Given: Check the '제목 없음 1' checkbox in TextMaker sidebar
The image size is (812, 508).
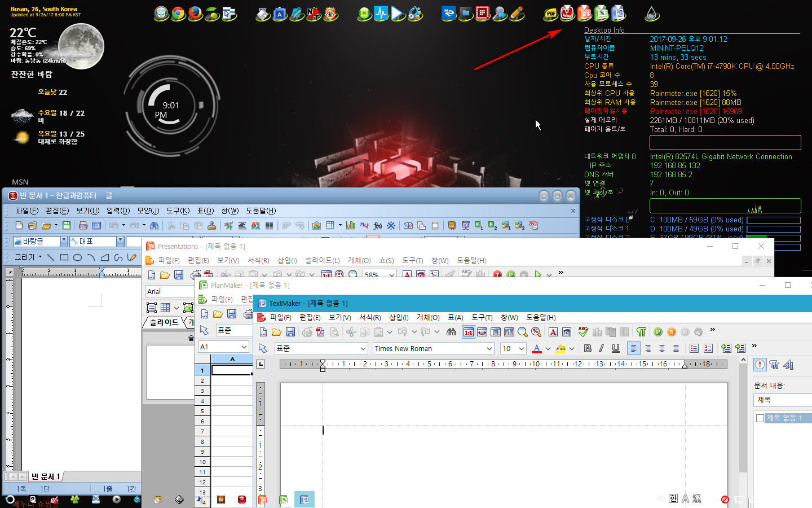Looking at the screenshot, I should coord(760,418).
